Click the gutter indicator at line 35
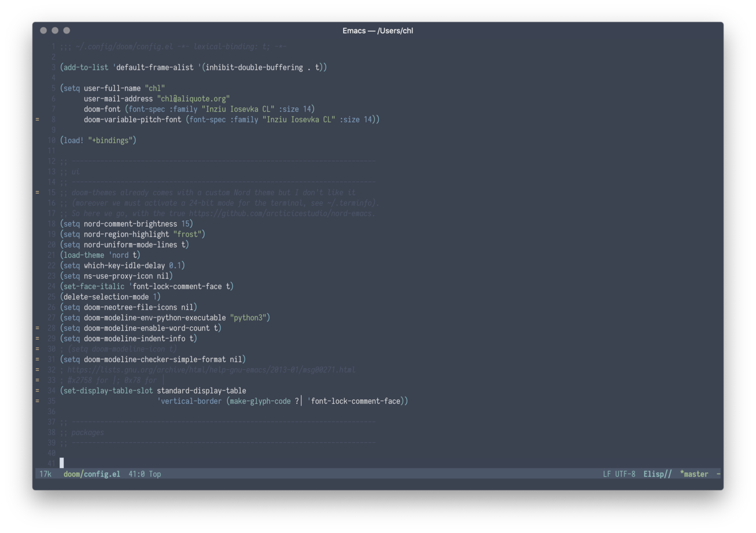Screen dimensions: 756x533 click(x=38, y=401)
